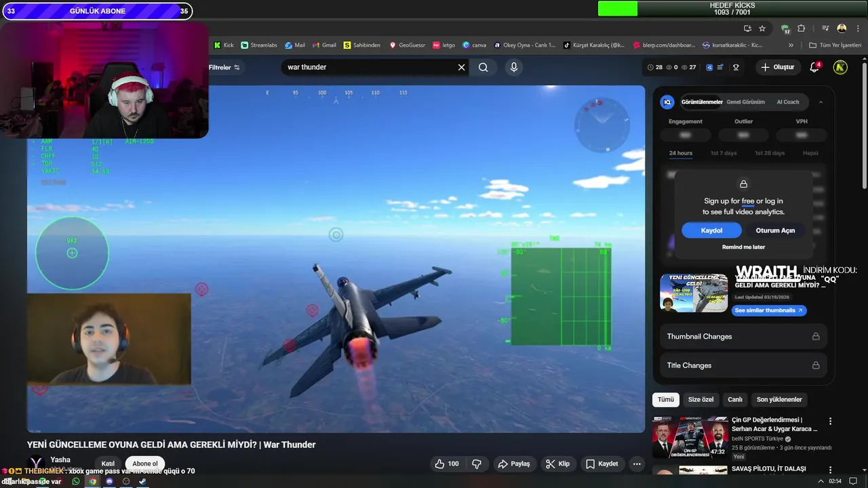This screenshot has width=868, height=488.
Task: Open the media controls icon in the Chrome toolbar
Action: [825, 28]
